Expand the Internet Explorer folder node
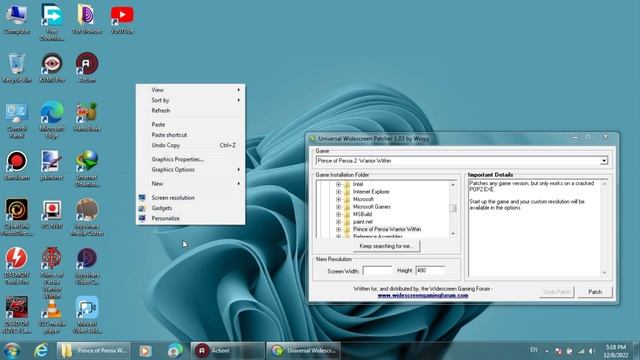The image size is (640, 360). pos(338,192)
